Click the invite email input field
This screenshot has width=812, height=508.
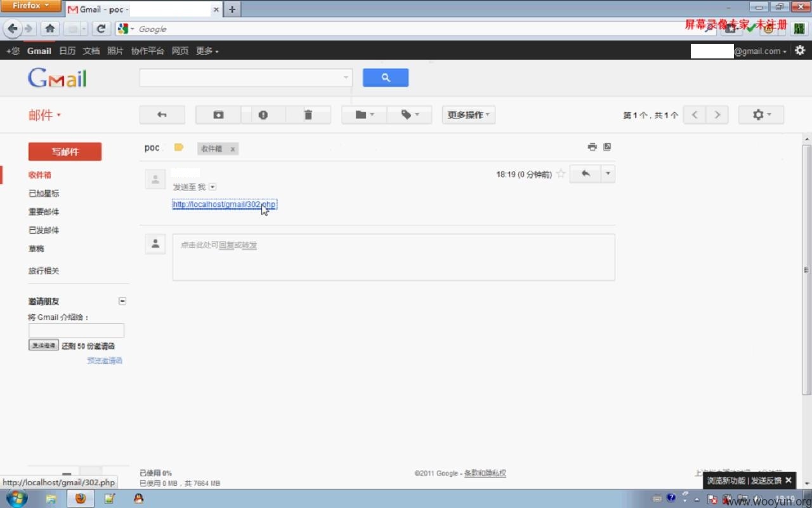[76, 330]
